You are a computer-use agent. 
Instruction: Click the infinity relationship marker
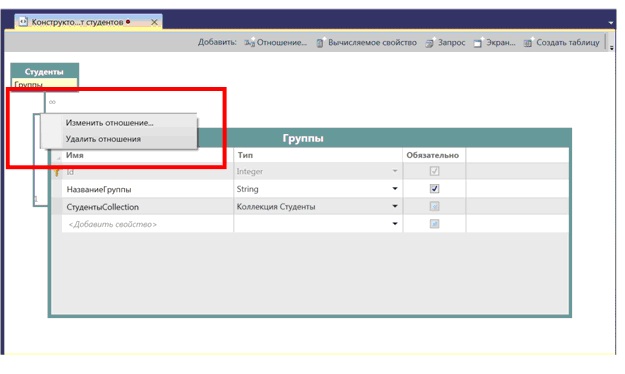[x=52, y=102]
